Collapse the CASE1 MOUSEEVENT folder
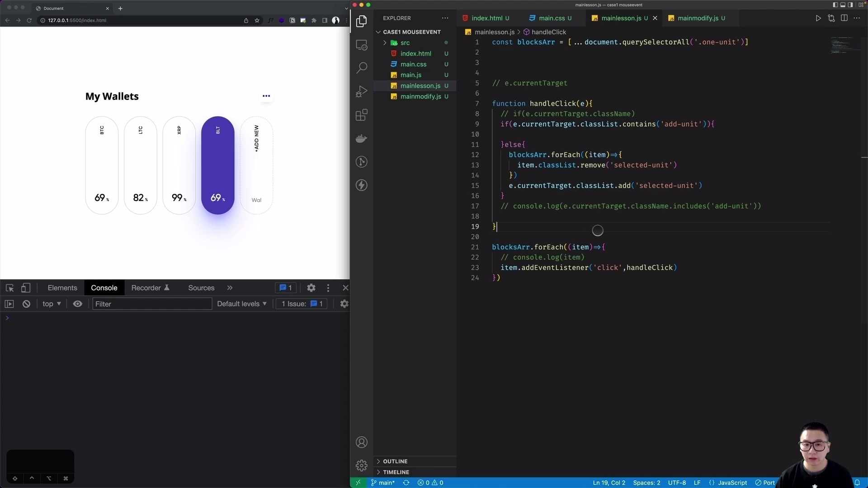Image resolution: width=868 pixels, height=488 pixels. click(x=379, y=32)
